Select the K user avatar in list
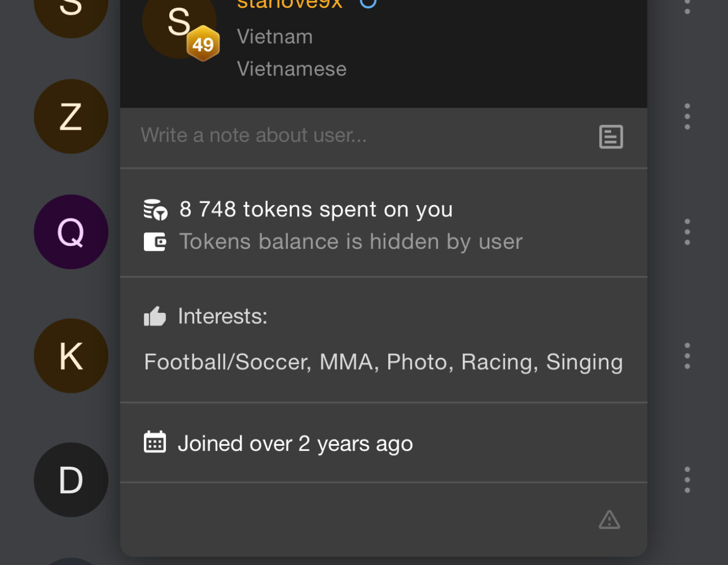Image resolution: width=728 pixels, height=565 pixels. tap(71, 356)
